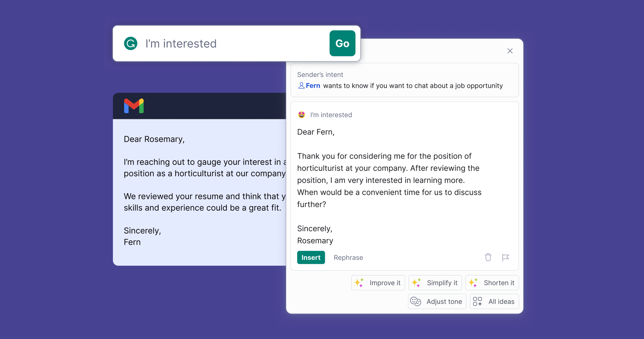644x339 pixels.
Task: Open Adjust tone options
Action: (437, 301)
